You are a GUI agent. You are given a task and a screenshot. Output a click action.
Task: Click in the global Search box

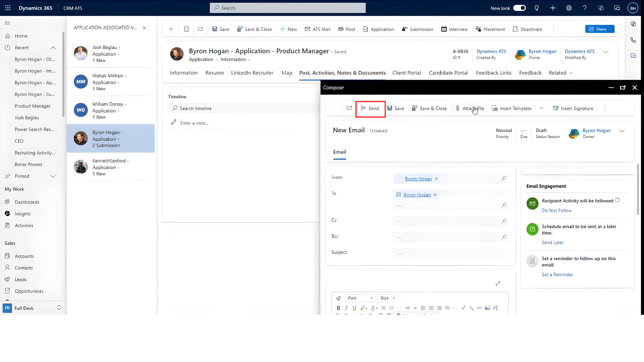tap(288, 8)
